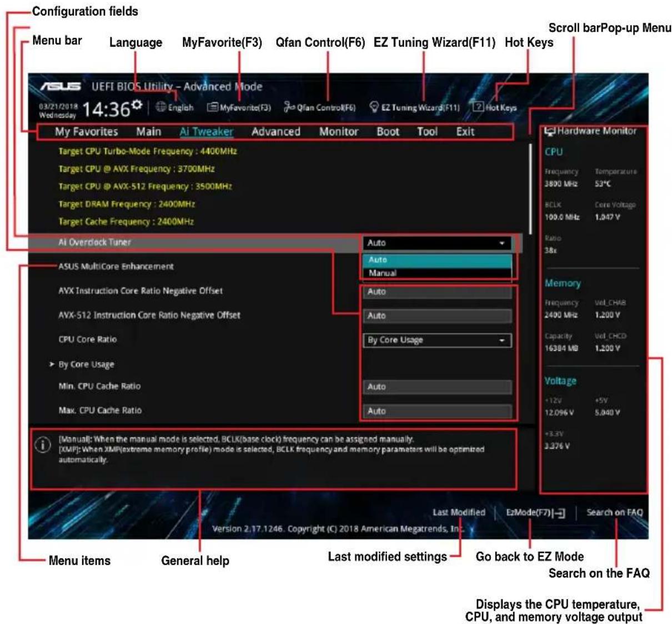672x624 pixels.
Task: Launch Qfan Control(F6)
Action: [x=319, y=107]
